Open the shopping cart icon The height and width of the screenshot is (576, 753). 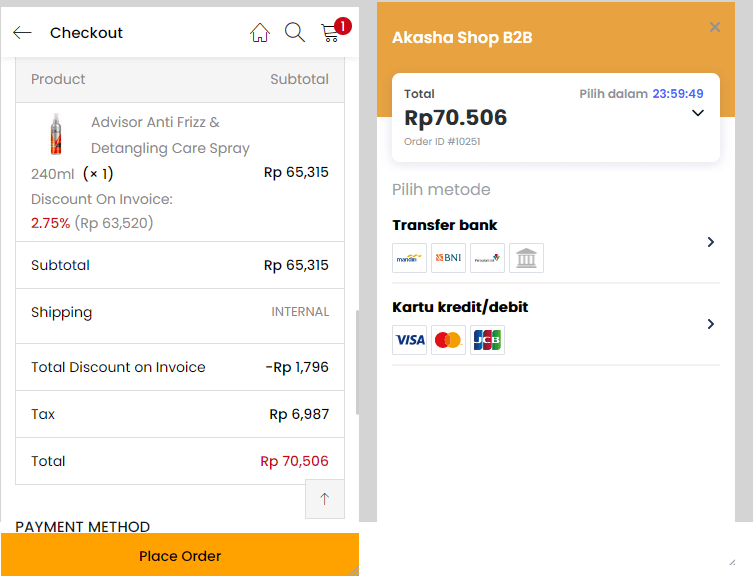point(331,33)
